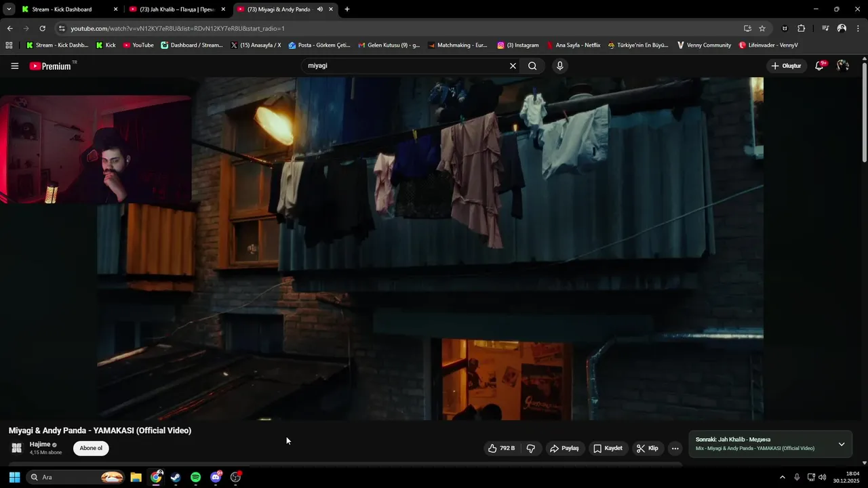Open Türkiye'nin En Büyü... bookmark
Viewport: 868px width, 488px height.
[x=638, y=45]
